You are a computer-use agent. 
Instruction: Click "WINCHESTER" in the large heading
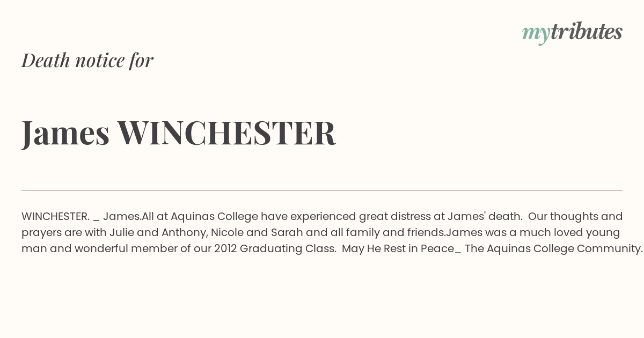(x=226, y=133)
